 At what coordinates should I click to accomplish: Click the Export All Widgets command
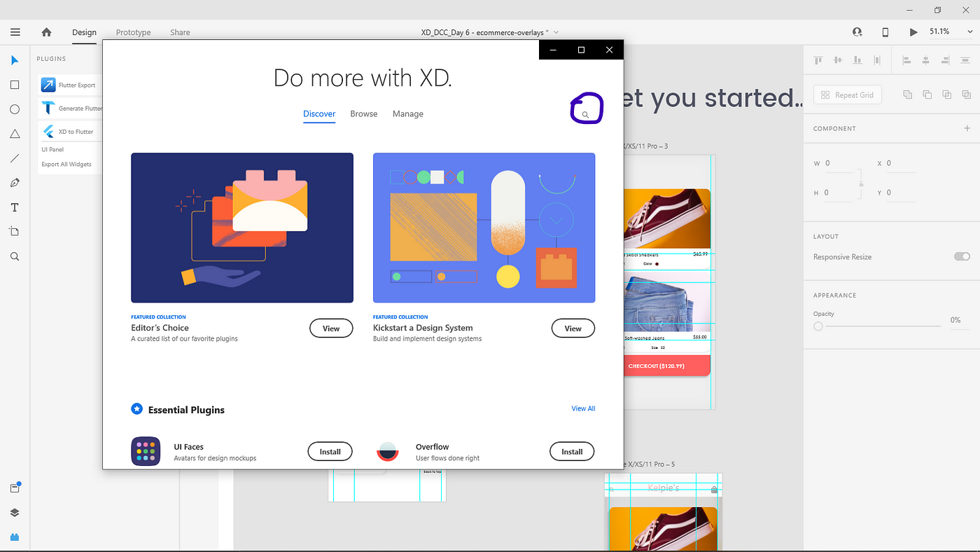[66, 165]
